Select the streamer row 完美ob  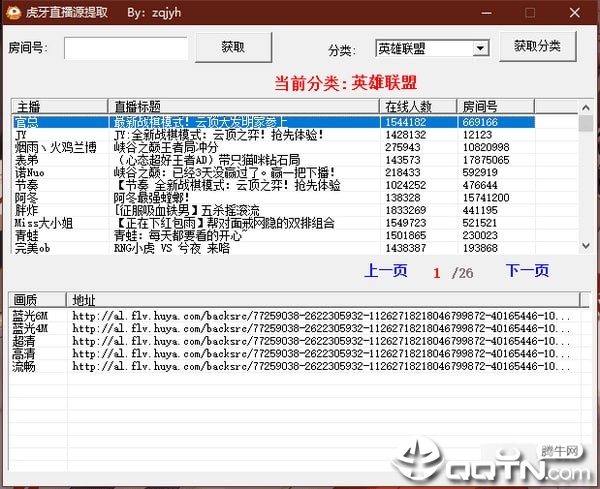coord(274,248)
